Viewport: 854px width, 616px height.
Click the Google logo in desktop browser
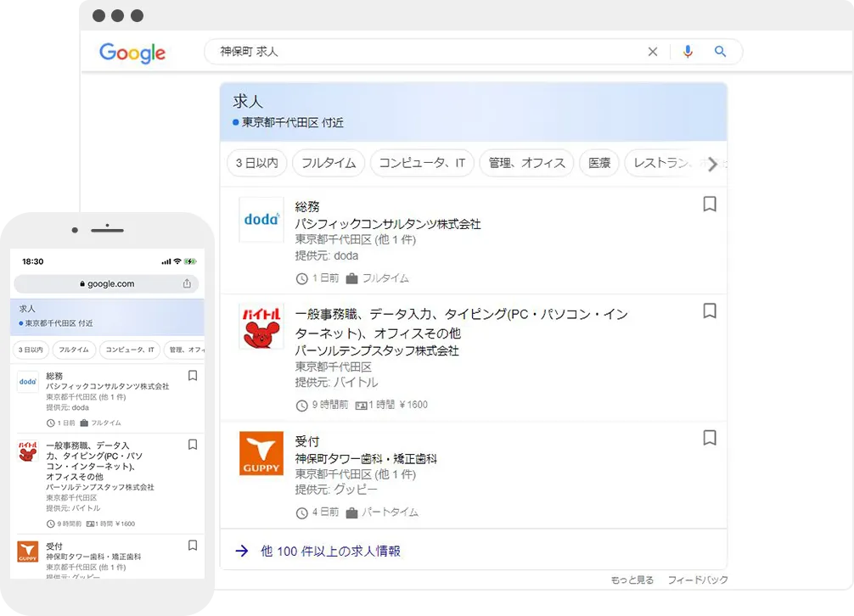[132, 53]
